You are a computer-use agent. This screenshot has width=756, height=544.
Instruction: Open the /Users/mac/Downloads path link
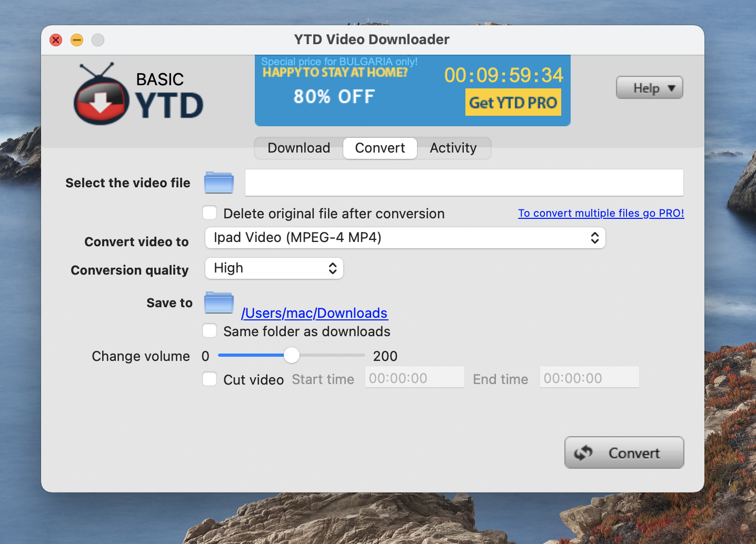pyautogui.click(x=314, y=313)
